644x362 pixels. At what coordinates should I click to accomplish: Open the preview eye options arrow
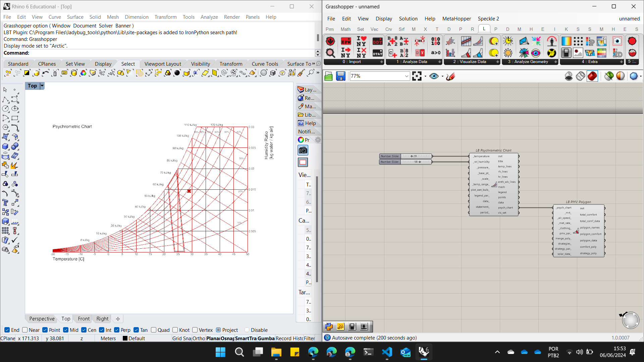point(442,76)
